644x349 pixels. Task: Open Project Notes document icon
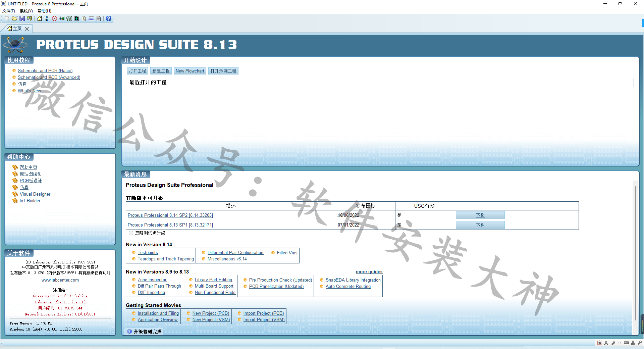(x=99, y=19)
